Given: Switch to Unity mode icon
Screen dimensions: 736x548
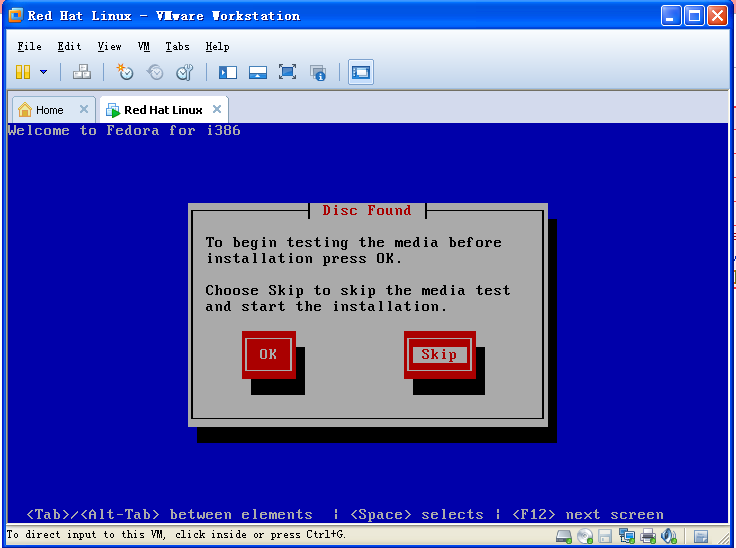Looking at the screenshot, I should (x=318, y=73).
